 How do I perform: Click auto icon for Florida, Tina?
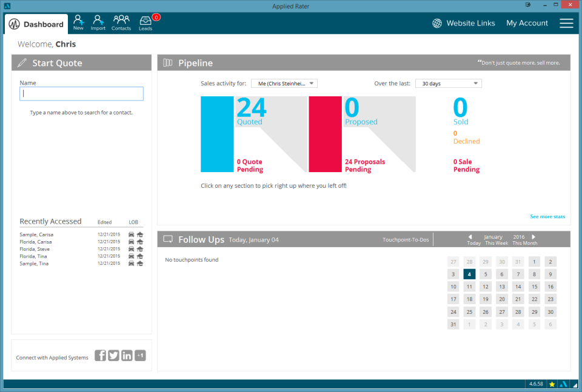pos(132,256)
